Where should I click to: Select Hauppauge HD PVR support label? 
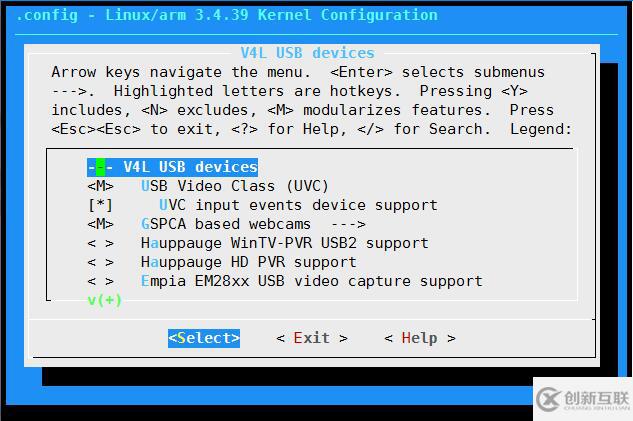[x=249, y=262]
